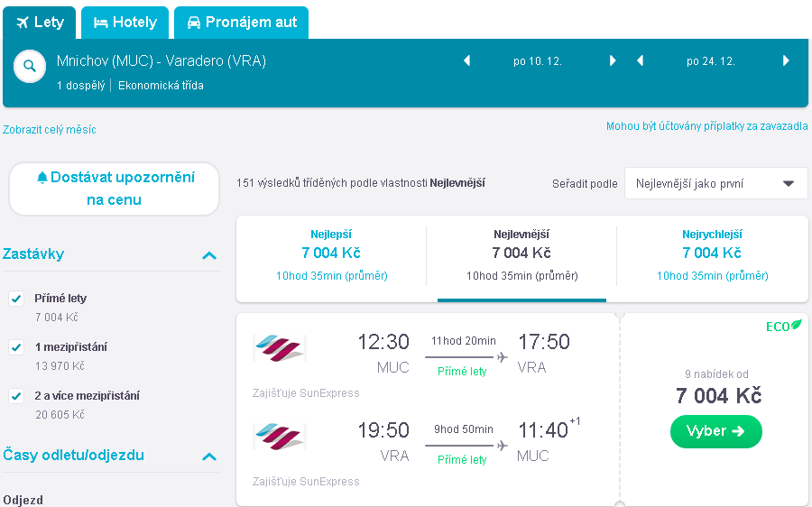This screenshot has height=507, width=812.
Task: Move return date back one day
Action: point(640,60)
